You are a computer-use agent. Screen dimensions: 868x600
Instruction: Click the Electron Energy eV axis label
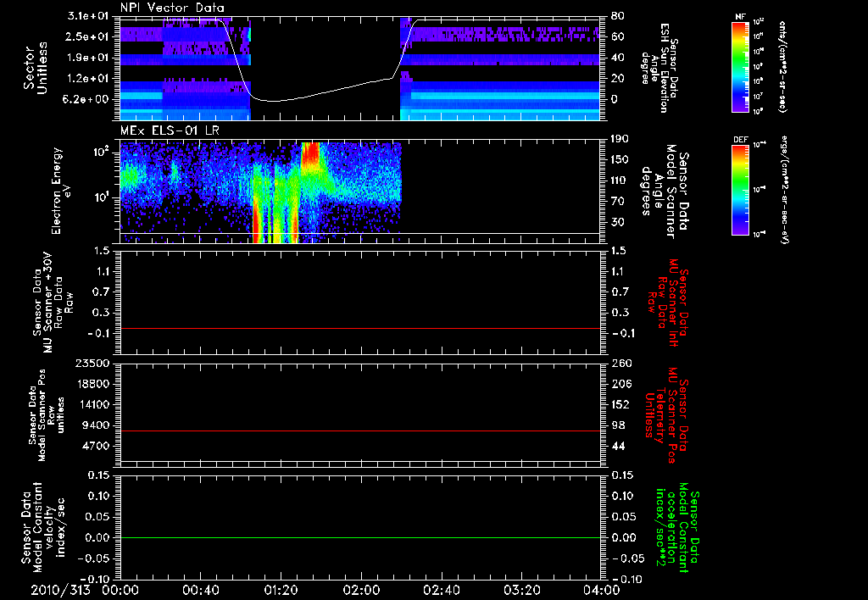60,191
